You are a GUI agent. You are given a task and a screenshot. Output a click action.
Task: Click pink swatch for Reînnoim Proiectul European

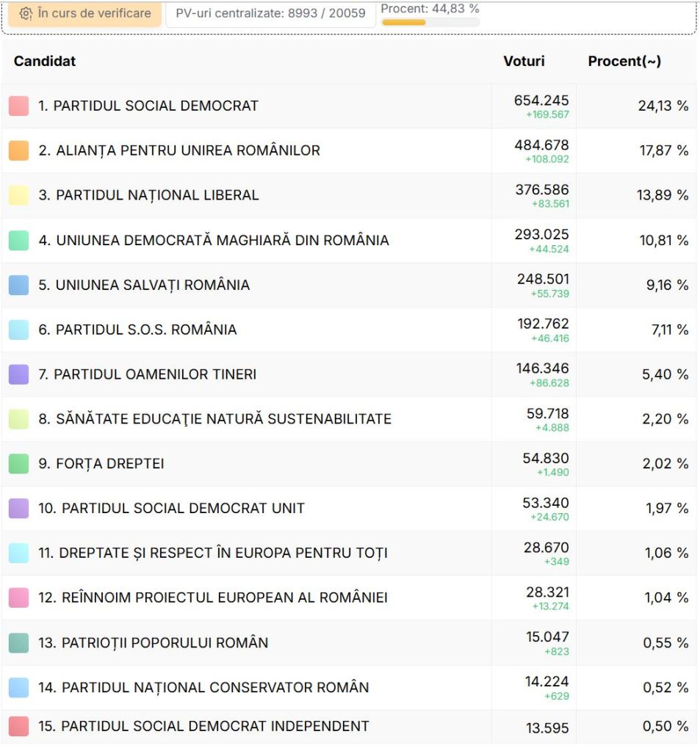tap(19, 598)
